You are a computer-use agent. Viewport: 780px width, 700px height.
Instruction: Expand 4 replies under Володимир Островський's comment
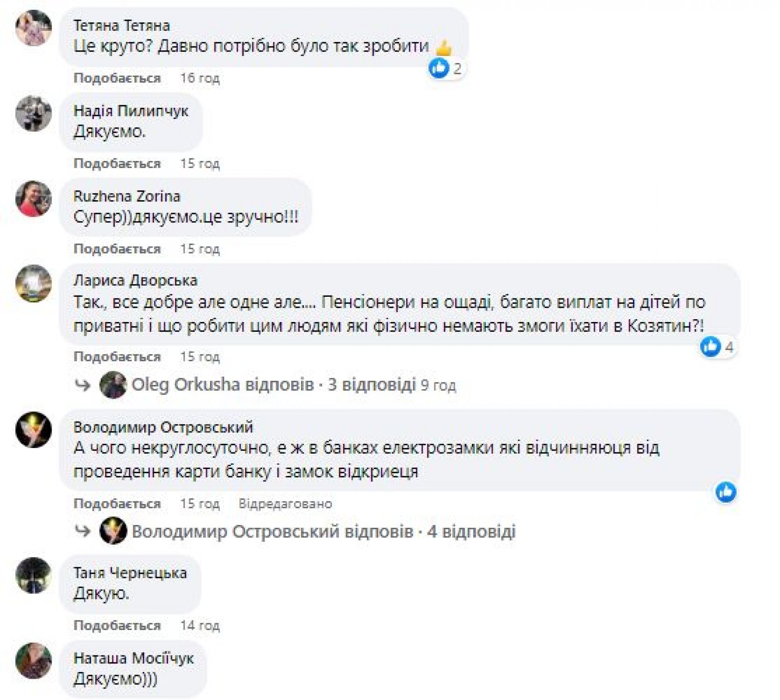point(470,531)
